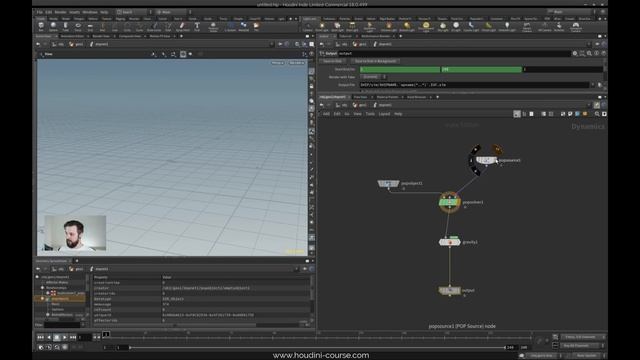This screenshot has width=640, height=360.
Task: Select the L-System shelf tool
Action: [230, 27]
